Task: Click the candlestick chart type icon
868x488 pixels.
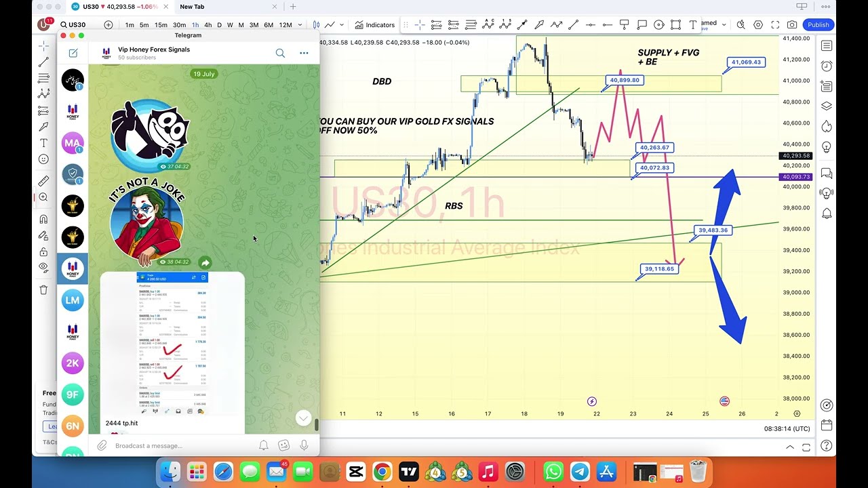Action: [x=315, y=25]
